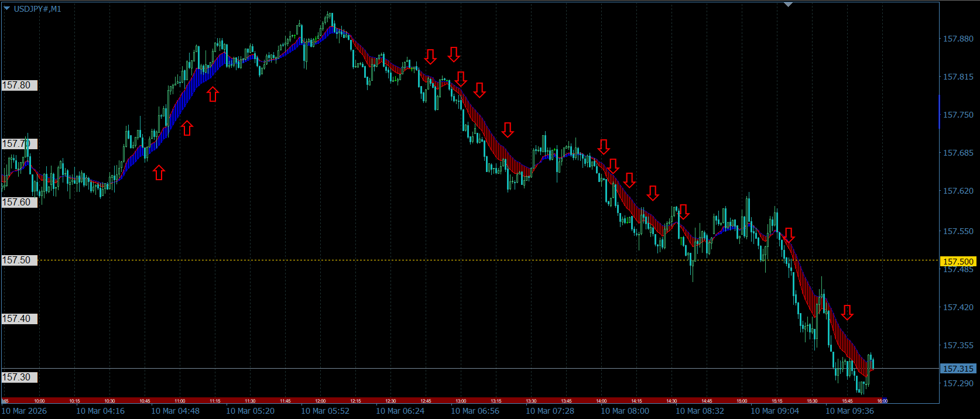Click the first down-arrow near 06:24
Viewport: 980px width, 419px height.
(430, 57)
